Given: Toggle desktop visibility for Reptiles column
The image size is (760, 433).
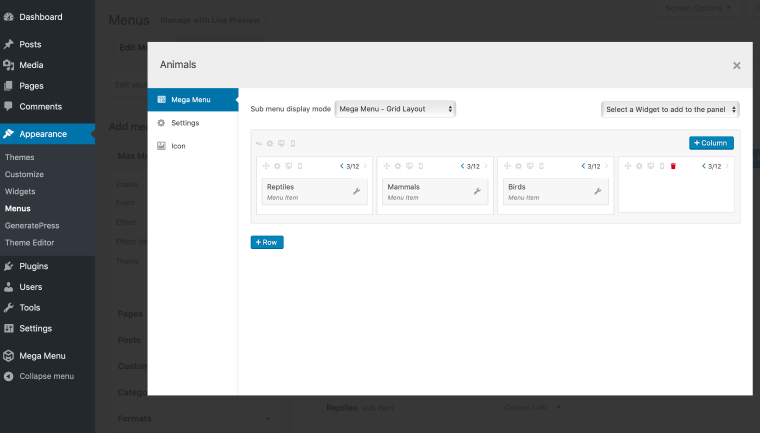Looking at the screenshot, I should click(x=288, y=166).
